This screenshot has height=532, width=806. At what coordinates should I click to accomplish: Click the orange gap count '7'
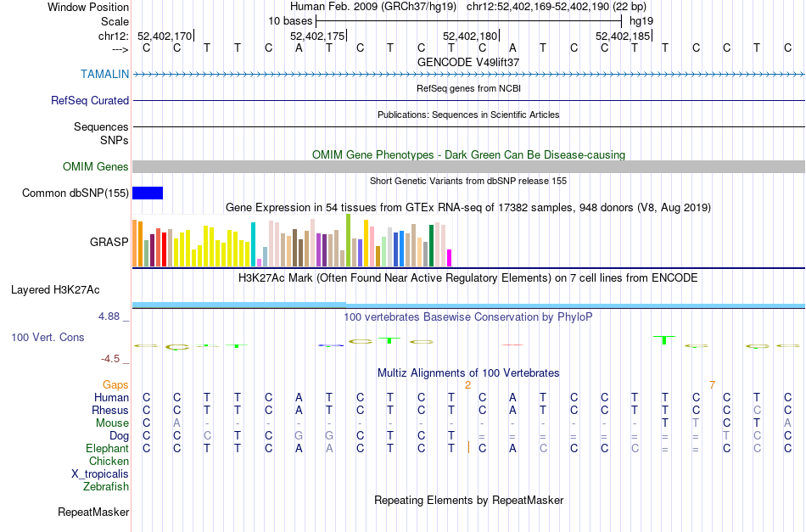point(712,384)
